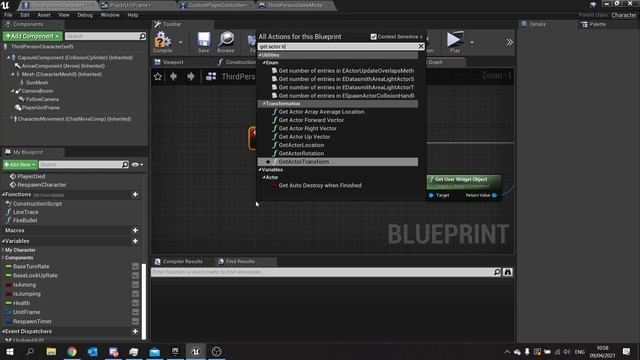
Task: Click the My Blueprint search field
Action: 84,164
